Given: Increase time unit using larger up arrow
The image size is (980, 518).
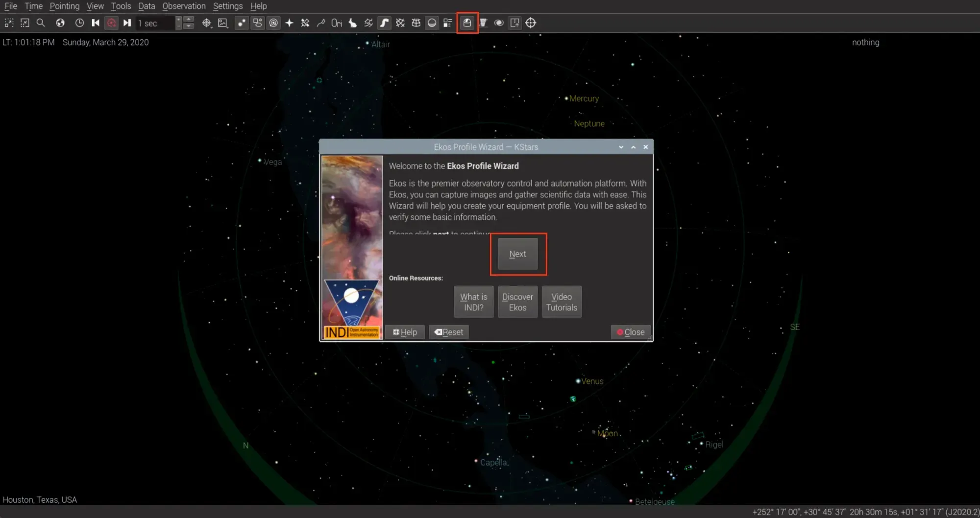Looking at the screenshot, I should (x=189, y=20).
